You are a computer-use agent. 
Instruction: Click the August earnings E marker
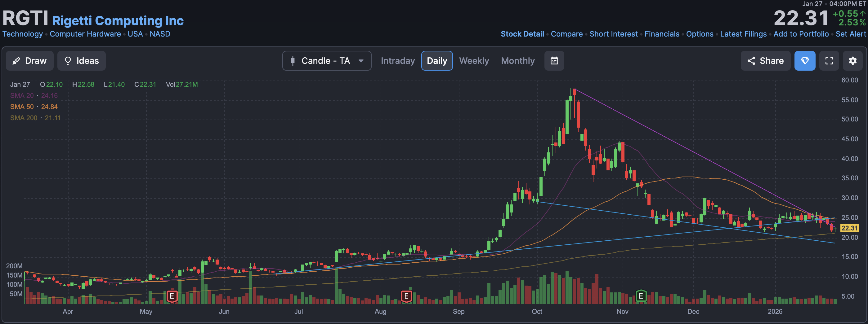(x=406, y=296)
